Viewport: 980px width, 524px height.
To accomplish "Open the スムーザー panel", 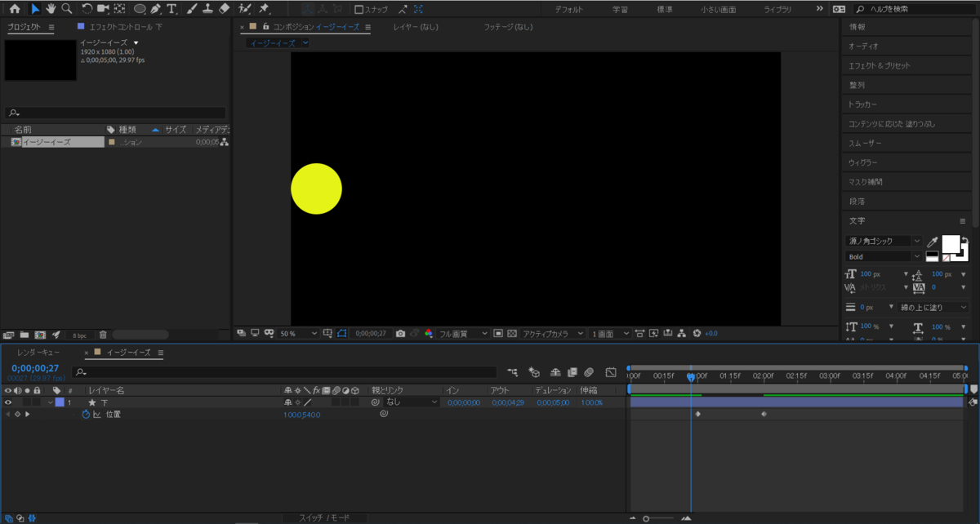I will (865, 143).
